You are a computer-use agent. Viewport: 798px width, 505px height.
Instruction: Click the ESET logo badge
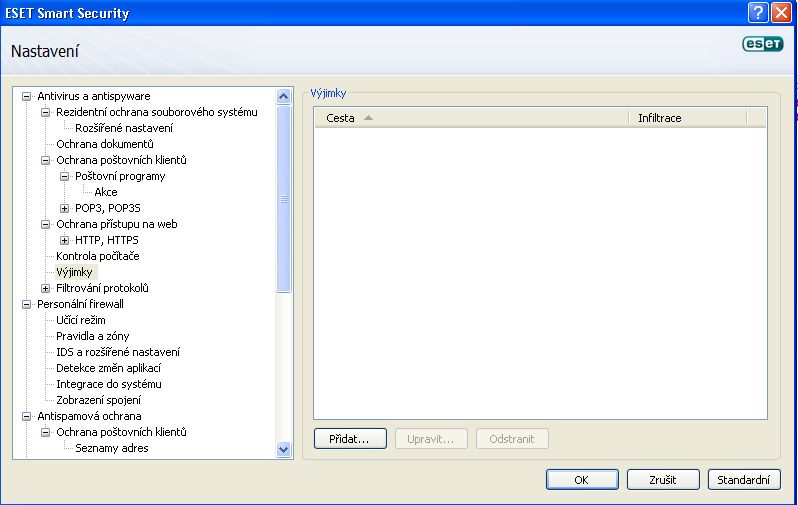pos(762,44)
